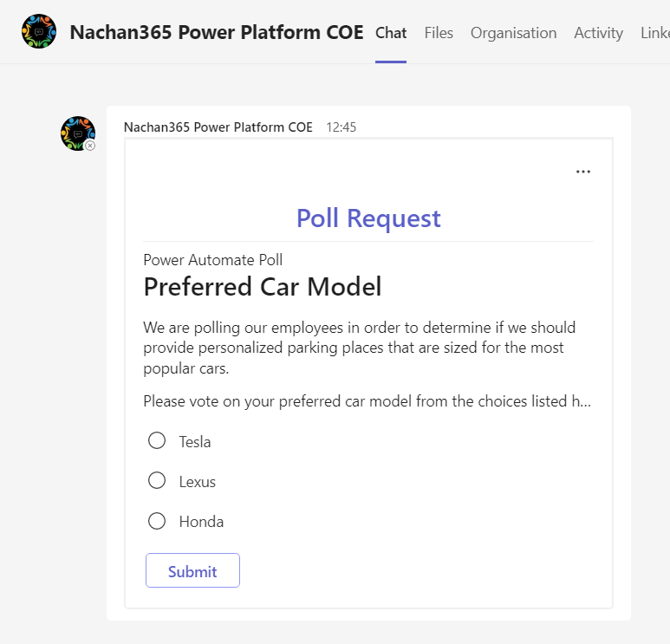Open the card's more options ellipsis
The image size is (670, 644).
click(583, 172)
